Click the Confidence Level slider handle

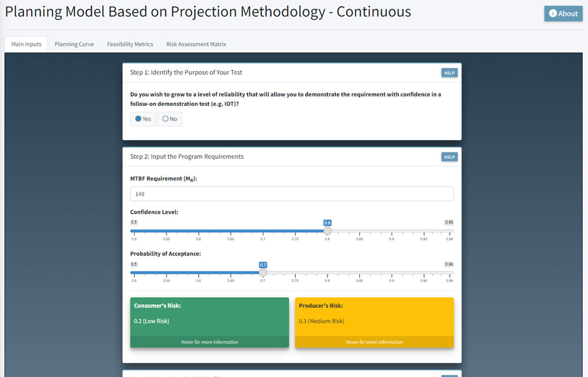[x=328, y=231]
